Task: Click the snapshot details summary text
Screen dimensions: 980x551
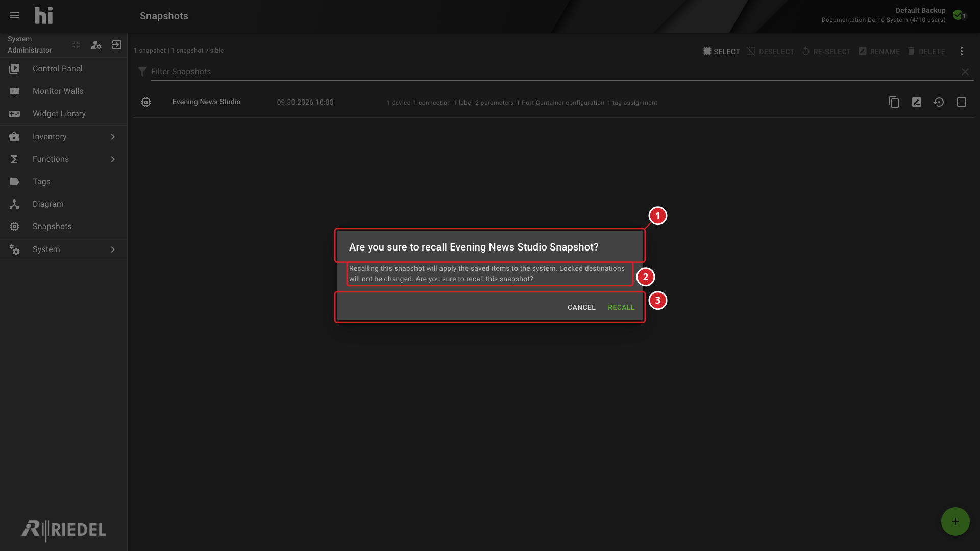Action: (x=522, y=103)
